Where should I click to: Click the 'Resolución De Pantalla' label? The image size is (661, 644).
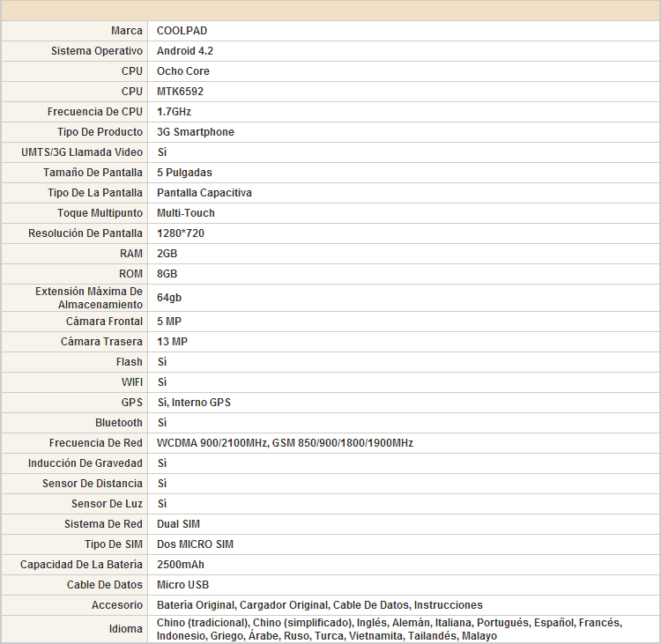(x=85, y=233)
